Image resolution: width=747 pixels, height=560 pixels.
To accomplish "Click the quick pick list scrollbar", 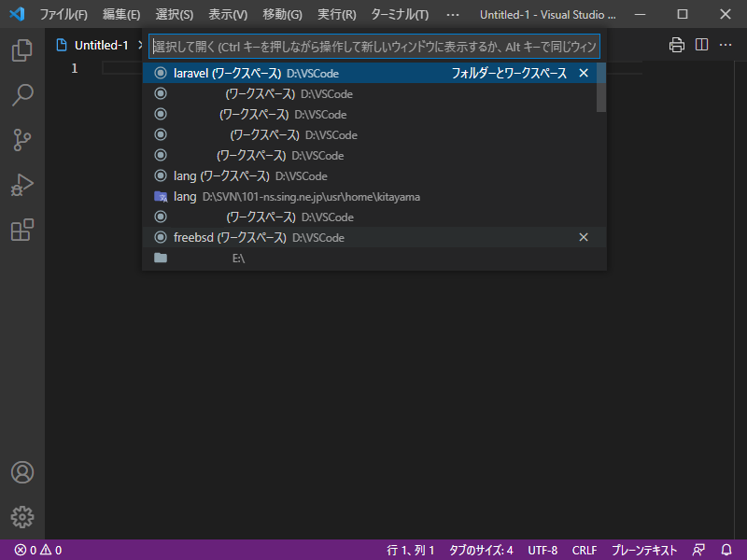I will pyautogui.click(x=601, y=88).
